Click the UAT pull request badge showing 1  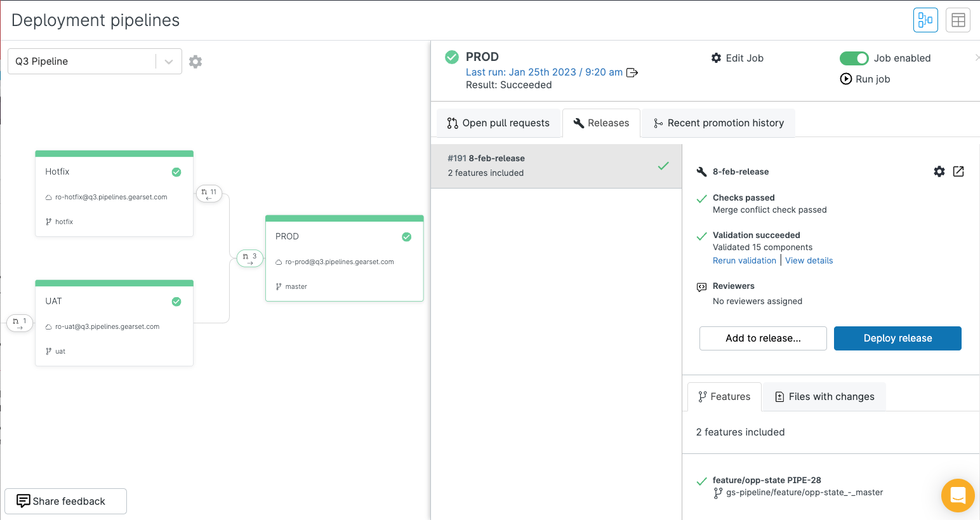pos(20,323)
